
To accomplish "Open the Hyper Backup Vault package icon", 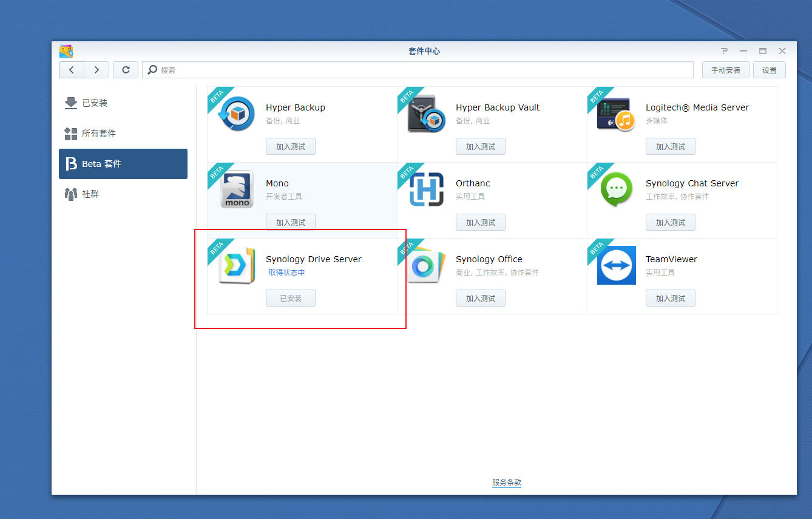I will [427, 114].
